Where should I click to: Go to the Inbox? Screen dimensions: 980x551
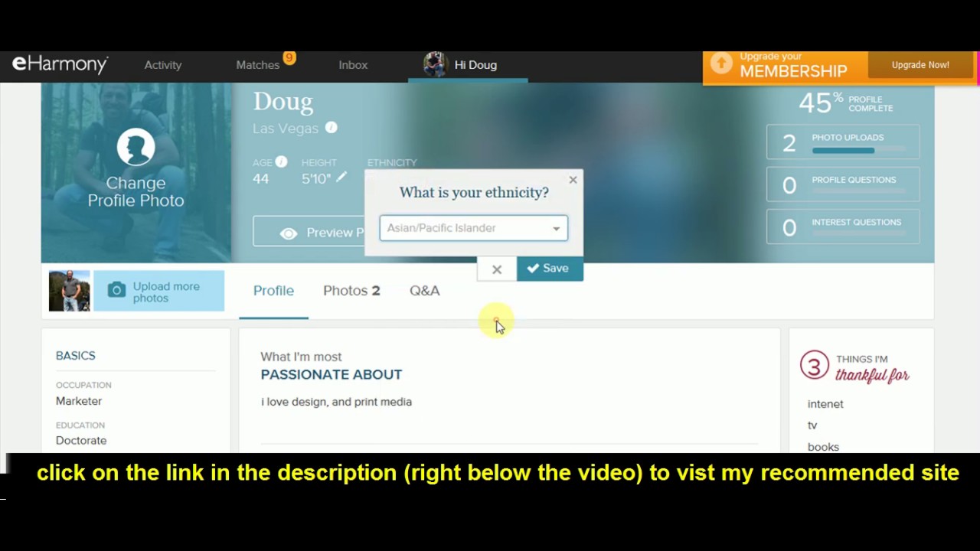353,65
